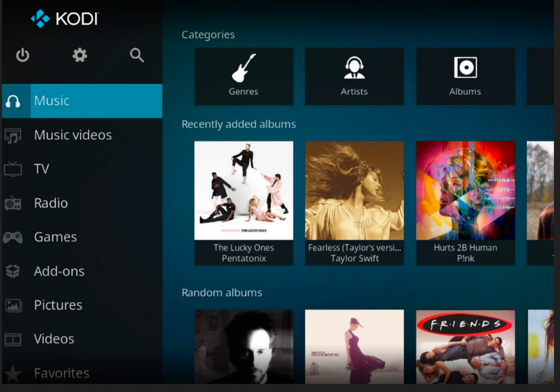Open the black-and-white portrait random album

pos(244,346)
